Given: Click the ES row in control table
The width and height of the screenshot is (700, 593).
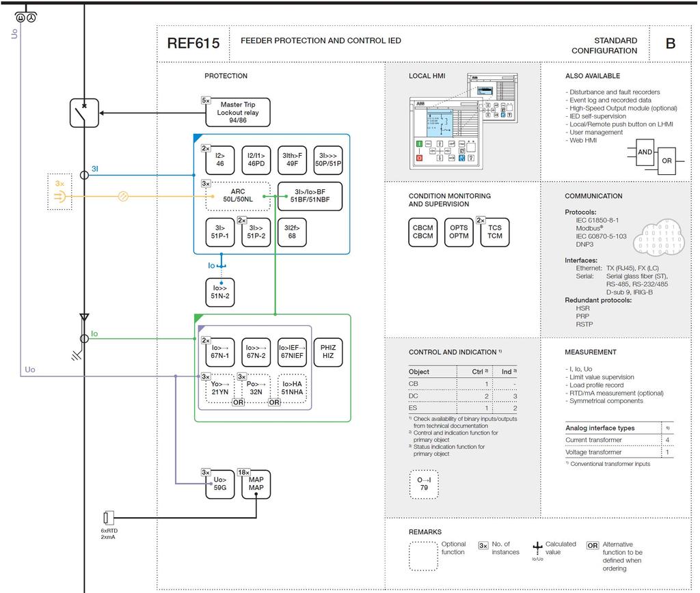Looking at the screenshot, I should pyautogui.click(x=463, y=408).
